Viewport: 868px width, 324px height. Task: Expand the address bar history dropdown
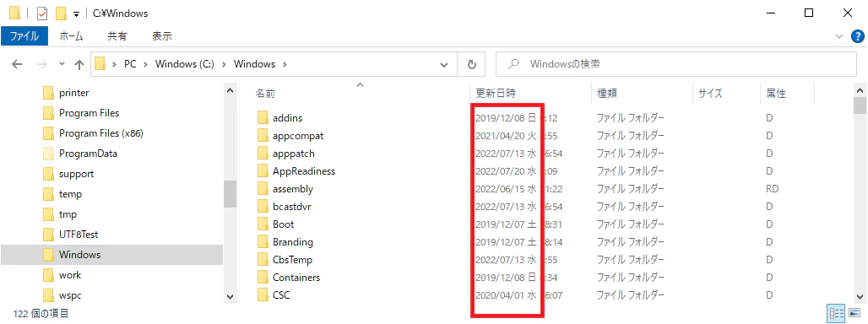[x=443, y=65]
